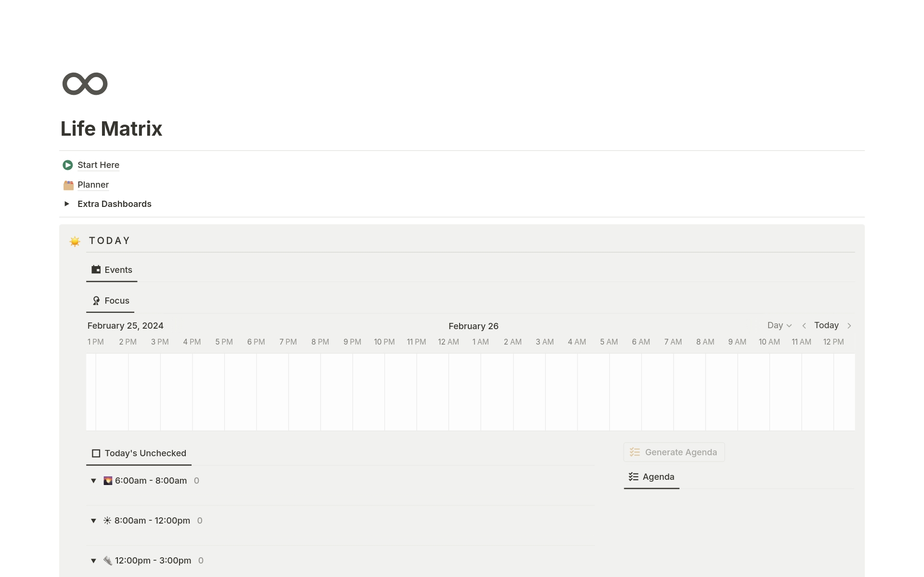
Task: Go to next day with right arrow
Action: tap(849, 326)
